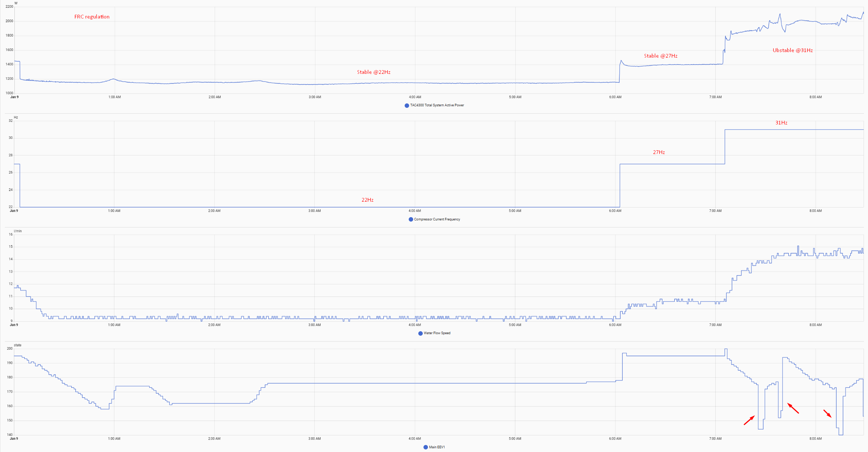Click the 'Stable @22Hz' annotation on power chart
The height and width of the screenshot is (452, 868).
[x=373, y=72]
